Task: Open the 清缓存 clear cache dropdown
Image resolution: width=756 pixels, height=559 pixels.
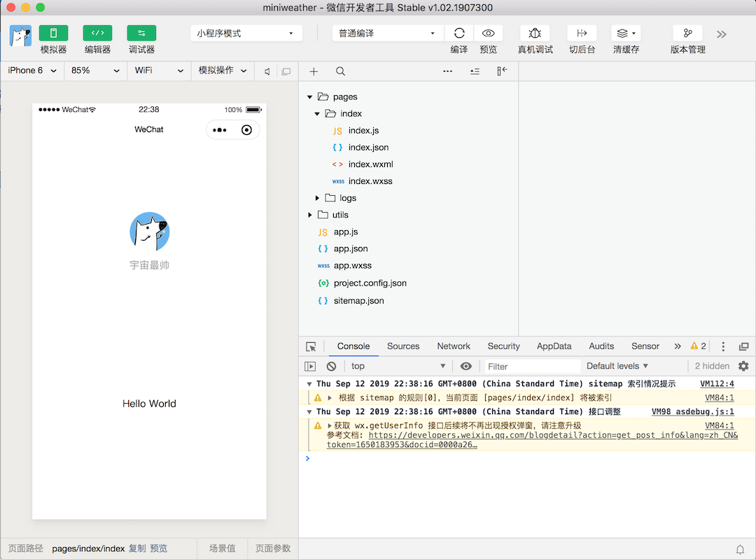Action: coord(626,34)
